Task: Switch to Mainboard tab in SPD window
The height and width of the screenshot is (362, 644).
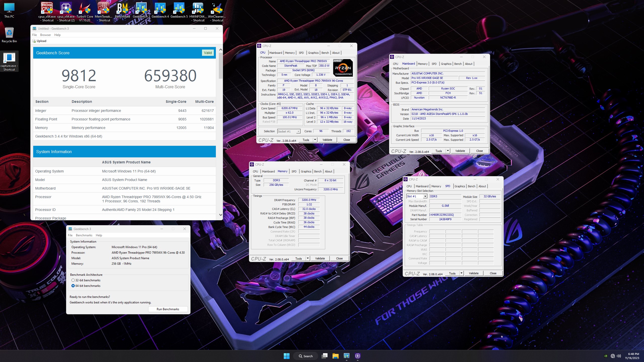Action: [x=422, y=186]
